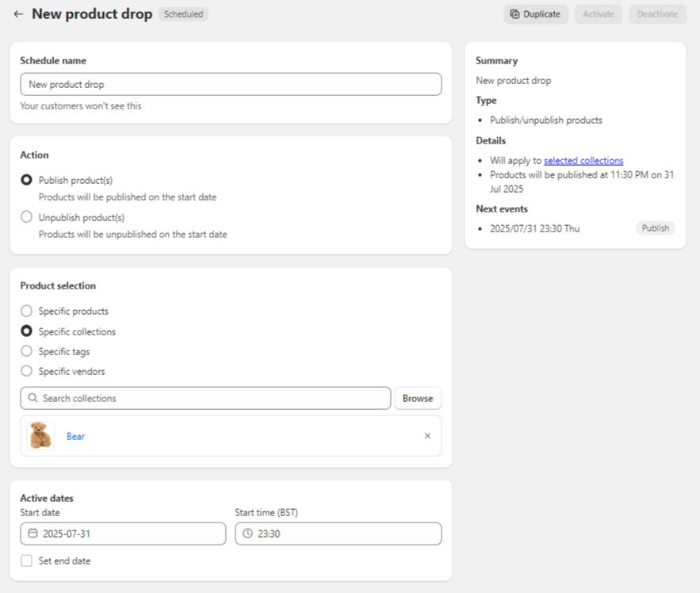Select the Unpublish product(s) radio option

pos(27,217)
